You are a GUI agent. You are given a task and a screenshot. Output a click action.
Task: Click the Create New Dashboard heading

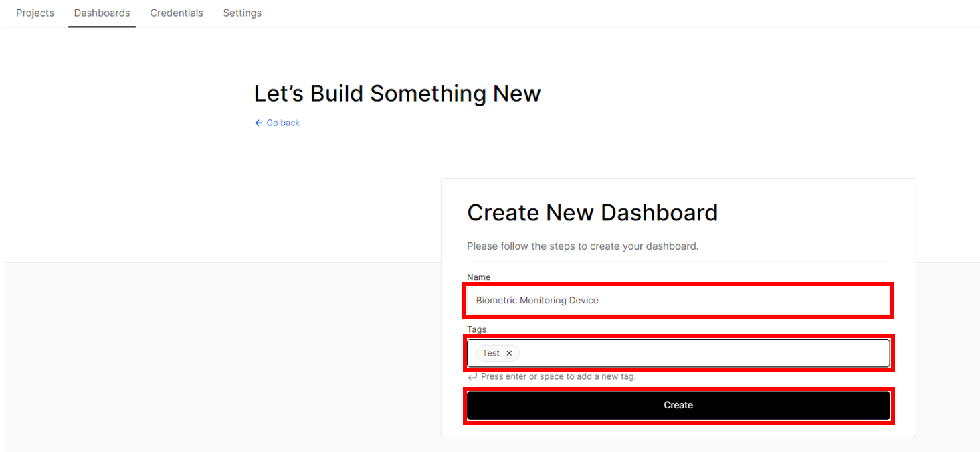point(592,212)
